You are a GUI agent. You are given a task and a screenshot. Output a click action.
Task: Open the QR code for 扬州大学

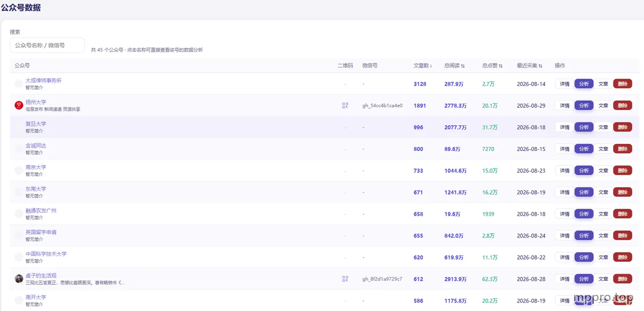point(345,106)
